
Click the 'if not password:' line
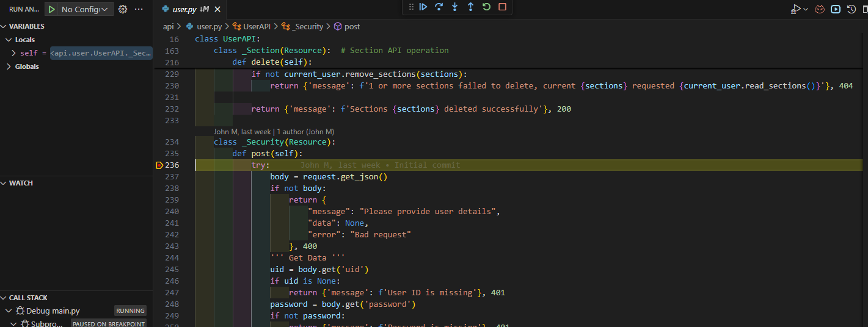tap(307, 315)
